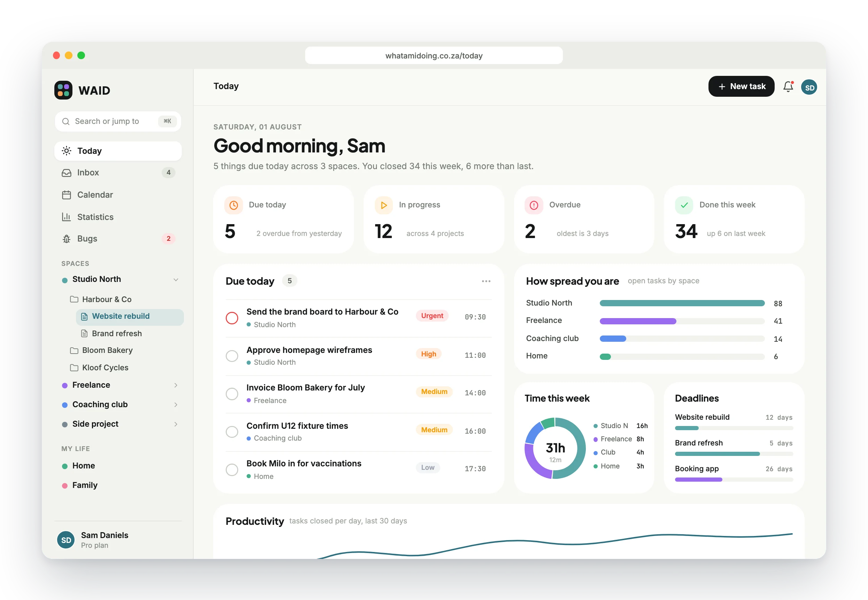Viewport: 868px width, 600px height.
Task: Select Today in the sidebar
Action: [118, 151]
